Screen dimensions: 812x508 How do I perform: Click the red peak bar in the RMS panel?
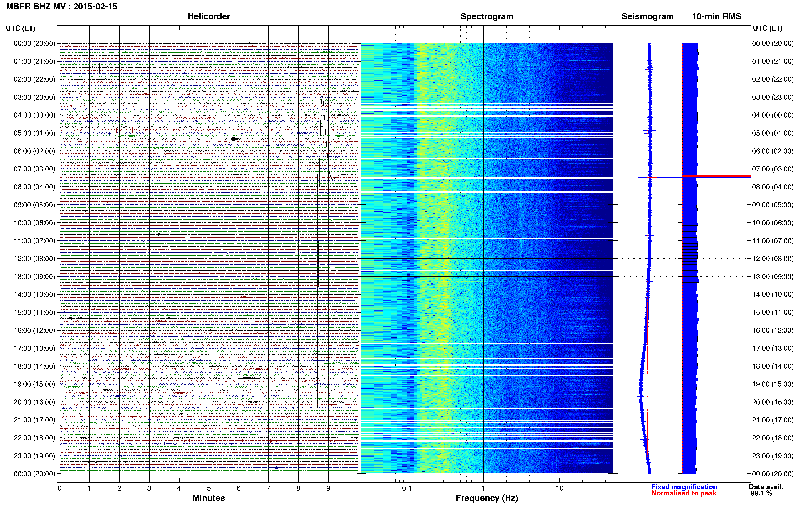tap(717, 176)
